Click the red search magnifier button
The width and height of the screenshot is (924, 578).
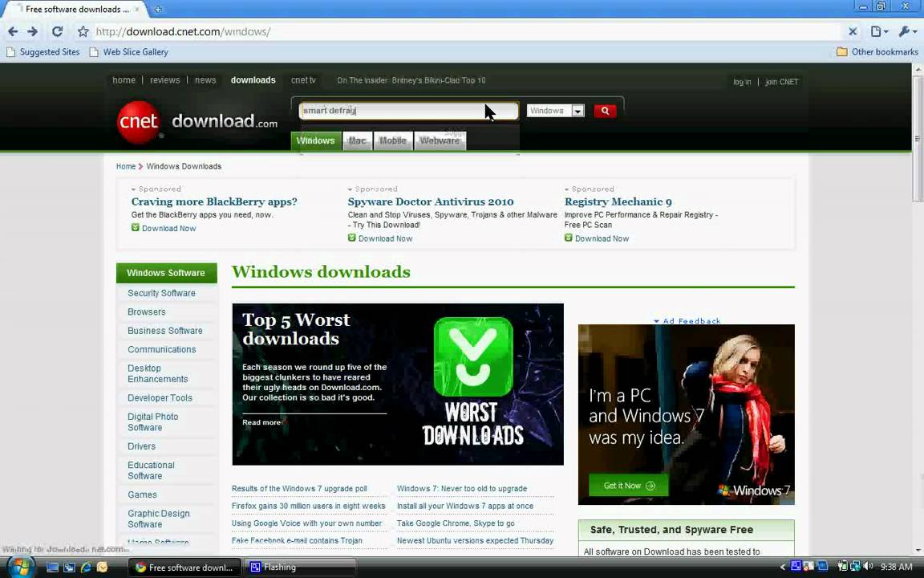606,110
